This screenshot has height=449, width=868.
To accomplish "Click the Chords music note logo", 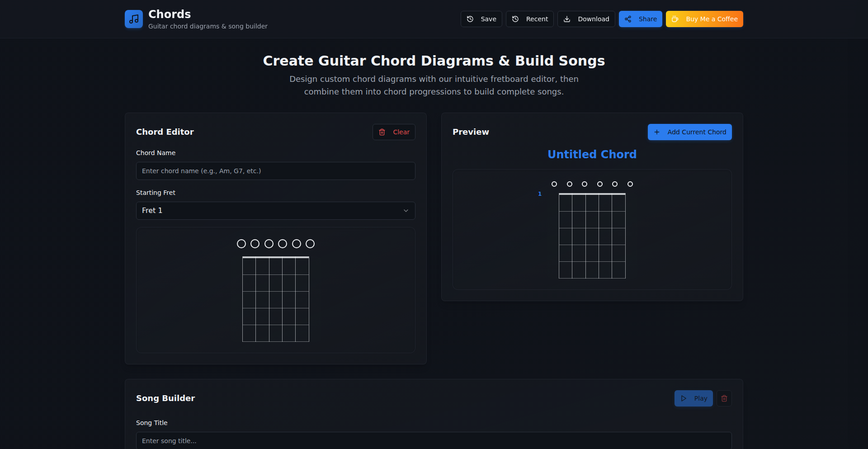I will coord(134,19).
